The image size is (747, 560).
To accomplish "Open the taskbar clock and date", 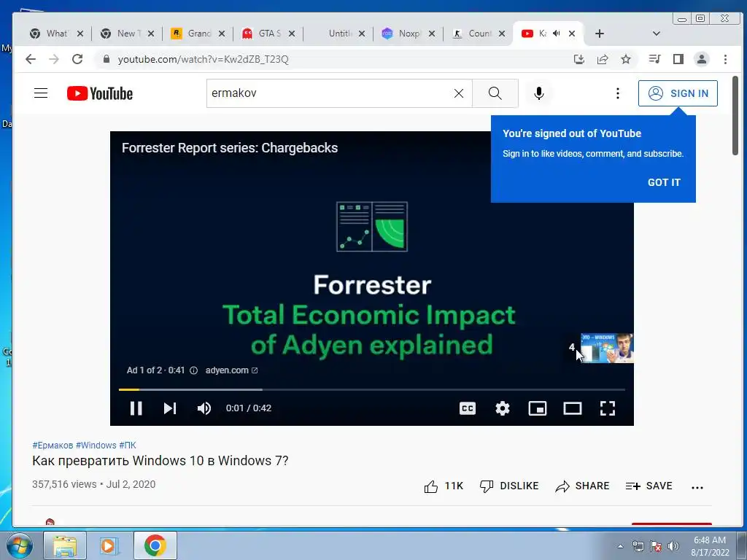I will (x=710, y=546).
